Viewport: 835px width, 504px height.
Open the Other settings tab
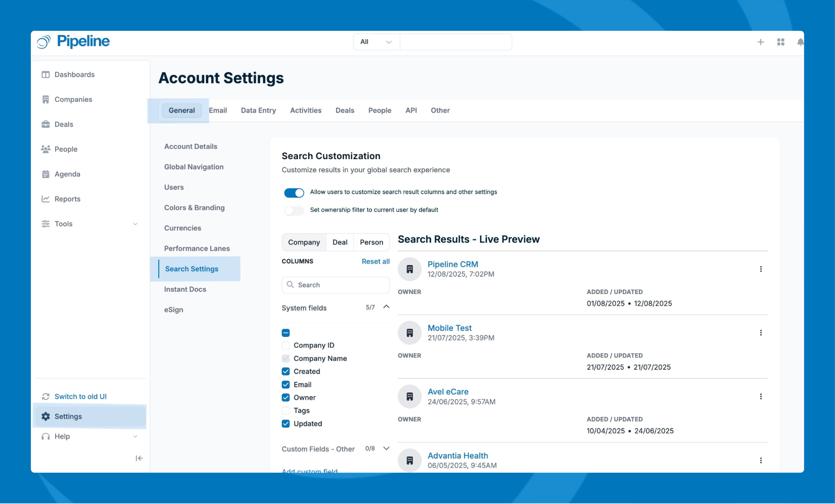tap(440, 111)
